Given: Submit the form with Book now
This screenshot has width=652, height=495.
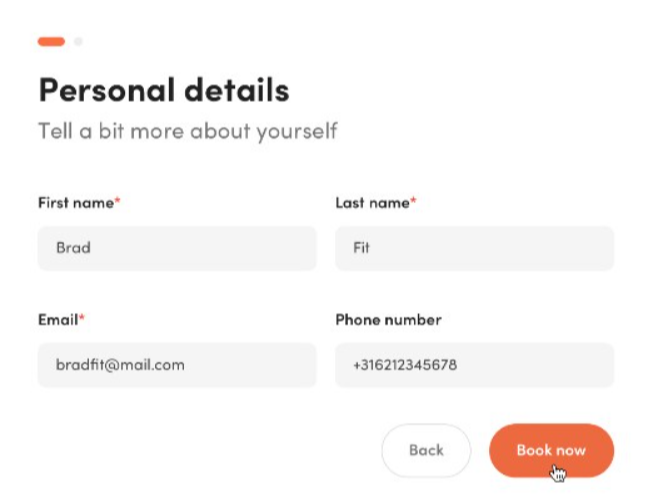Looking at the screenshot, I should tap(551, 450).
